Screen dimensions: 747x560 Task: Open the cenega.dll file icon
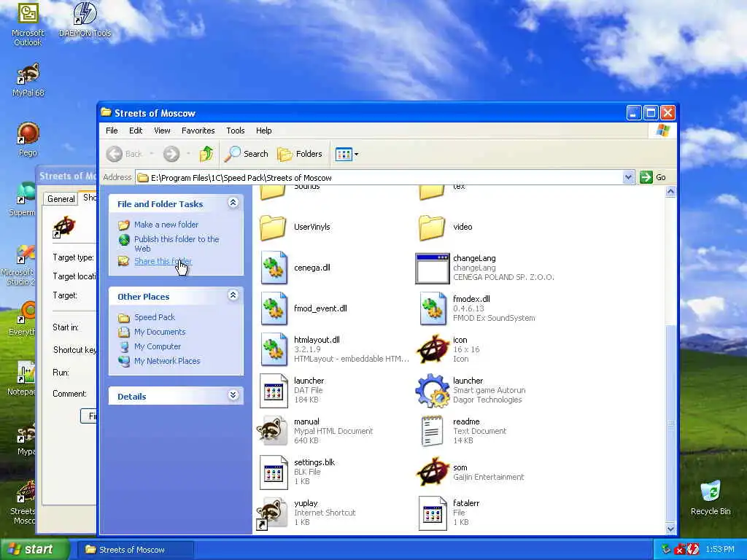tap(274, 268)
